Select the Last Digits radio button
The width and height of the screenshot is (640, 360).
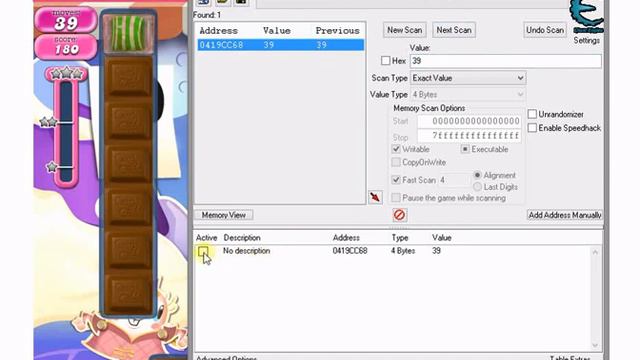(x=477, y=187)
